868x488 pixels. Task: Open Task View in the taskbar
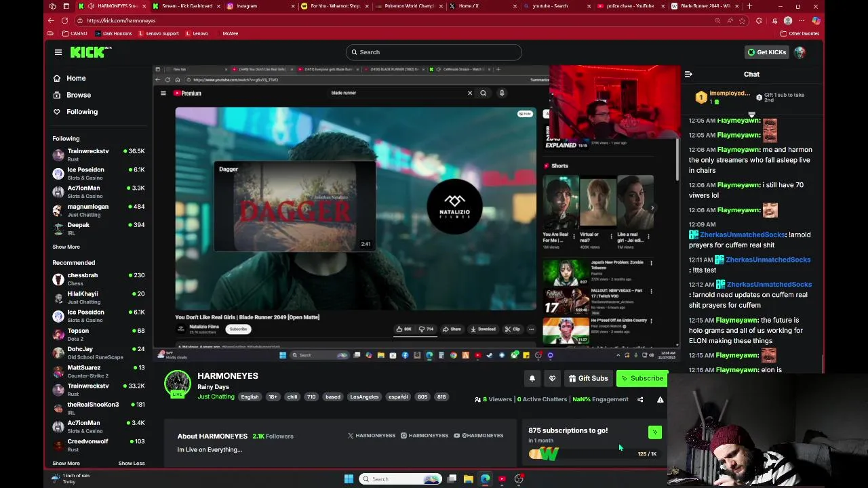452,479
